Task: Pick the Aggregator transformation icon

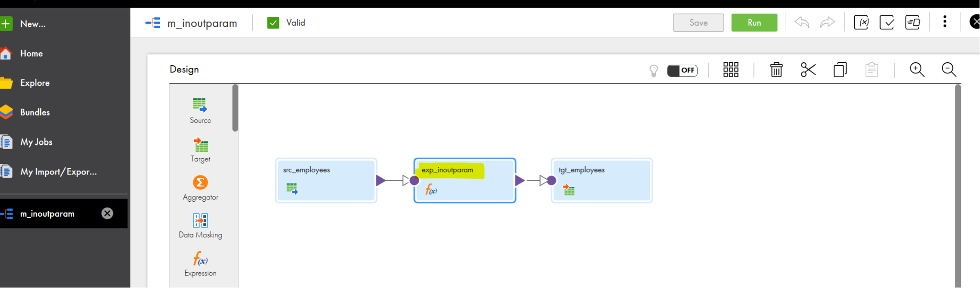Action: pyautogui.click(x=200, y=183)
